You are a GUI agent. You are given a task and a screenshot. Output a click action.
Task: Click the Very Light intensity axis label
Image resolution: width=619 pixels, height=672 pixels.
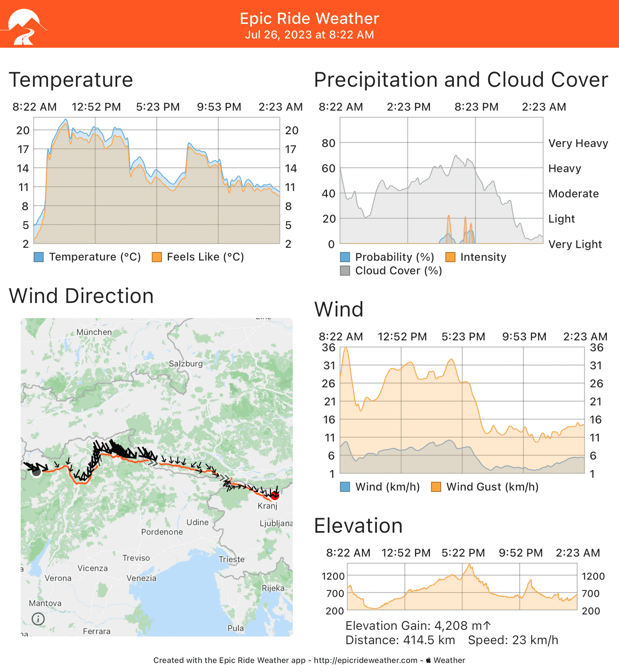[575, 244]
